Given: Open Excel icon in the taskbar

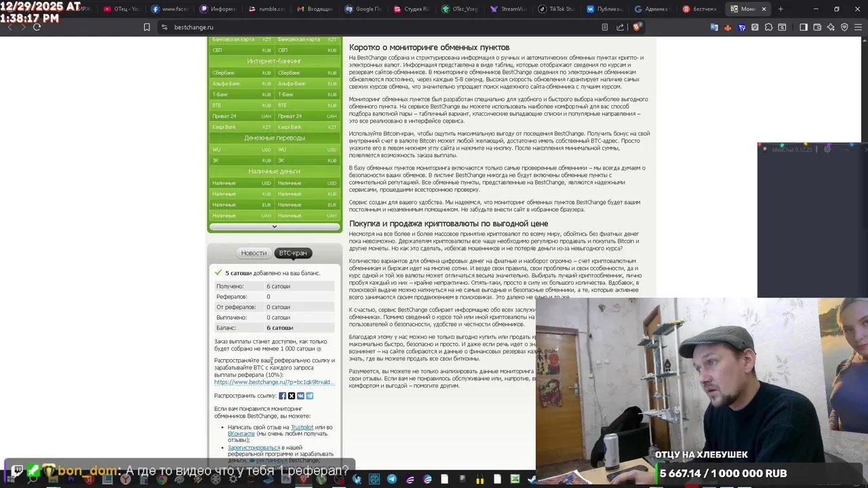Looking at the screenshot, I should [515, 479].
